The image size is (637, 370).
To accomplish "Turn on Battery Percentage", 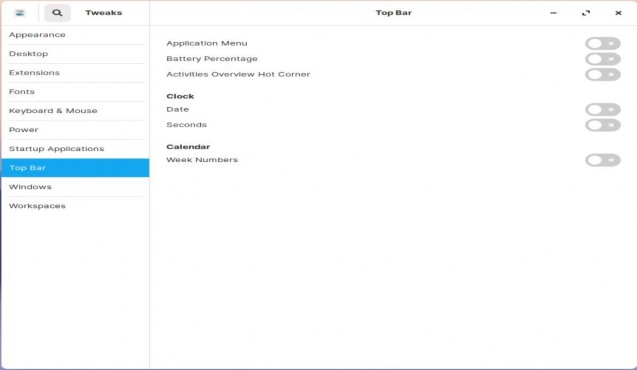I will tap(602, 59).
